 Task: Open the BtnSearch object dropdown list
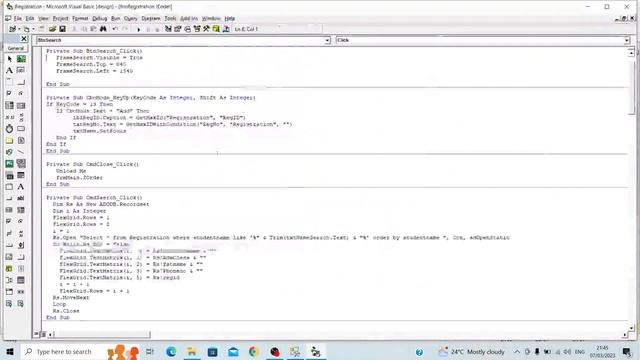tap(327, 40)
